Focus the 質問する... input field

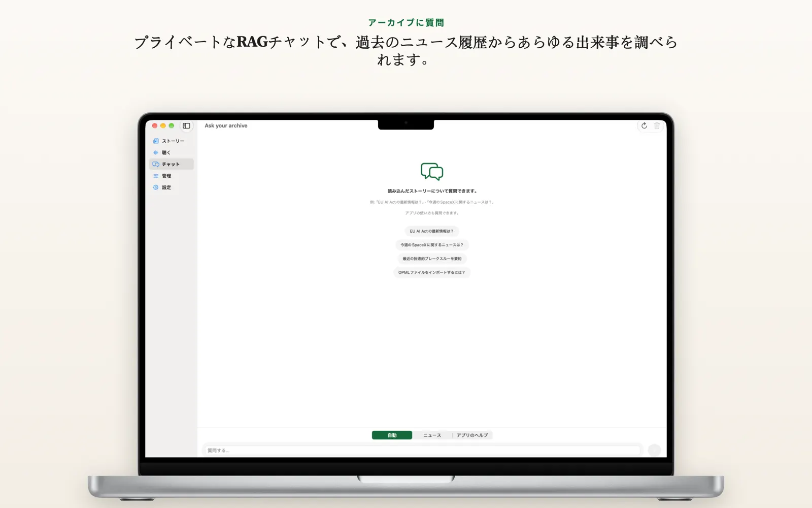click(x=423, y=450)
